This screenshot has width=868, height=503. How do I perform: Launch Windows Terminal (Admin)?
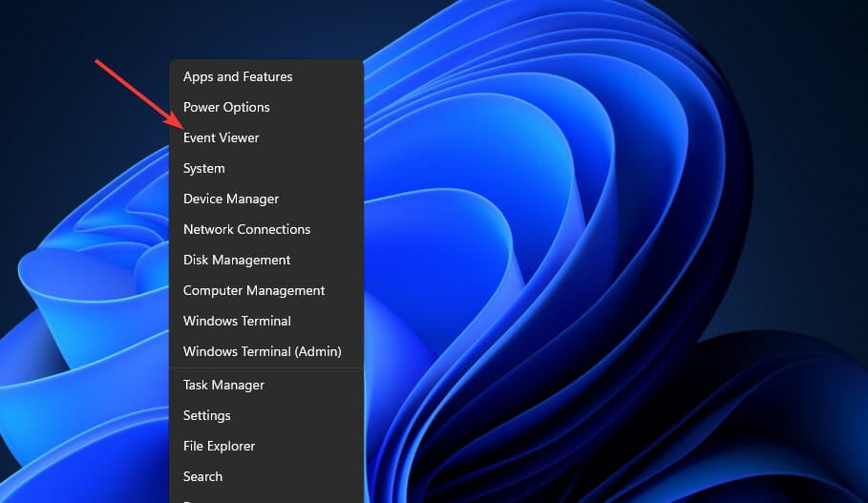(266, 351)
